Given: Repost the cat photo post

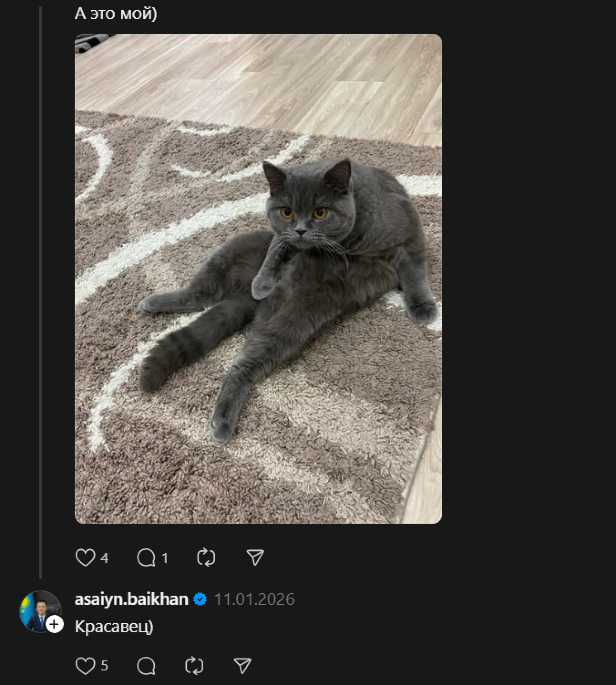Looking at the screenshot, I should point(206,557).
